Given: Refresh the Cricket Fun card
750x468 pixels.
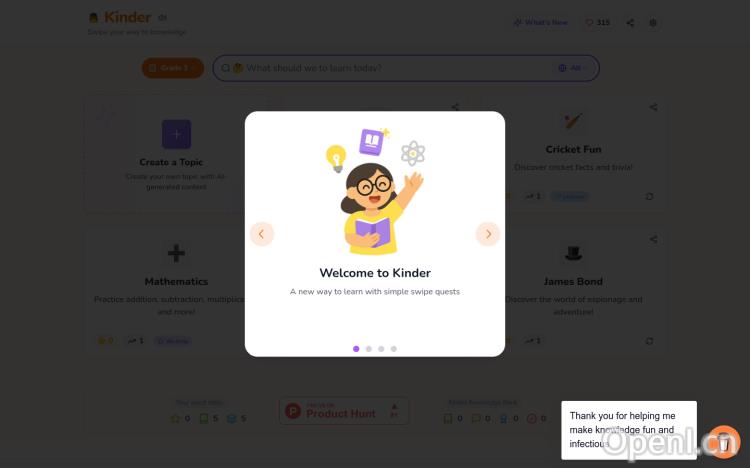Looking at the screenshot, I should pos(649,196).
